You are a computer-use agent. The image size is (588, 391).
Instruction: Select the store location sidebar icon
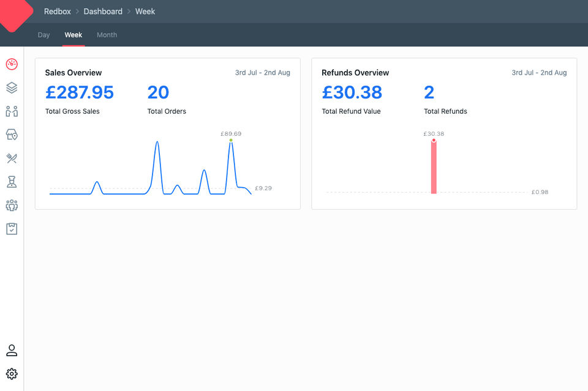point(12,135)
